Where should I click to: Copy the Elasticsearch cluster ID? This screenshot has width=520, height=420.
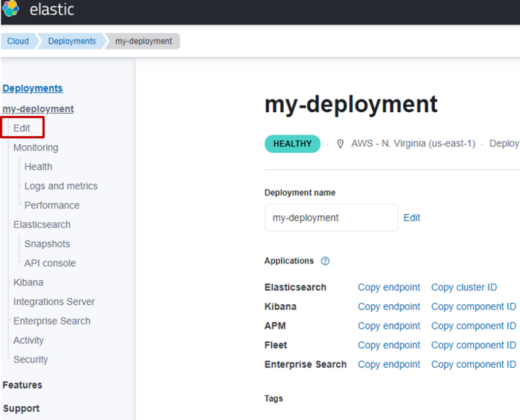click(x=464, y=287)
